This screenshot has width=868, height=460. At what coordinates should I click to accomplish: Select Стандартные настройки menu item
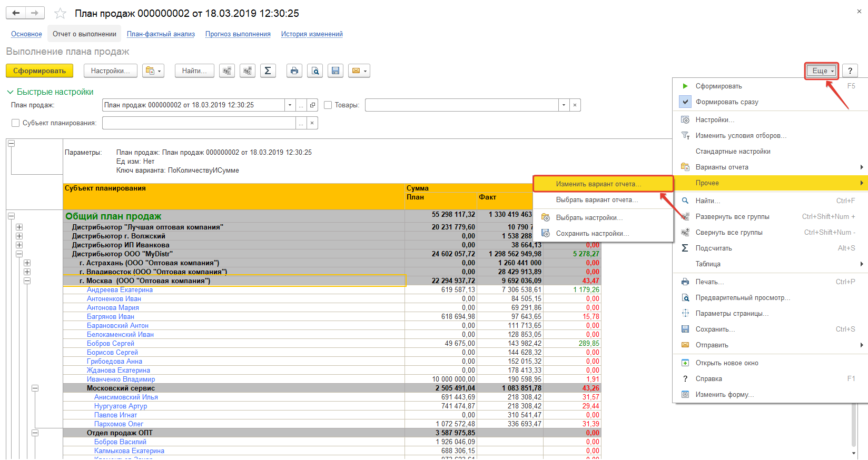[x=770, y=152]
